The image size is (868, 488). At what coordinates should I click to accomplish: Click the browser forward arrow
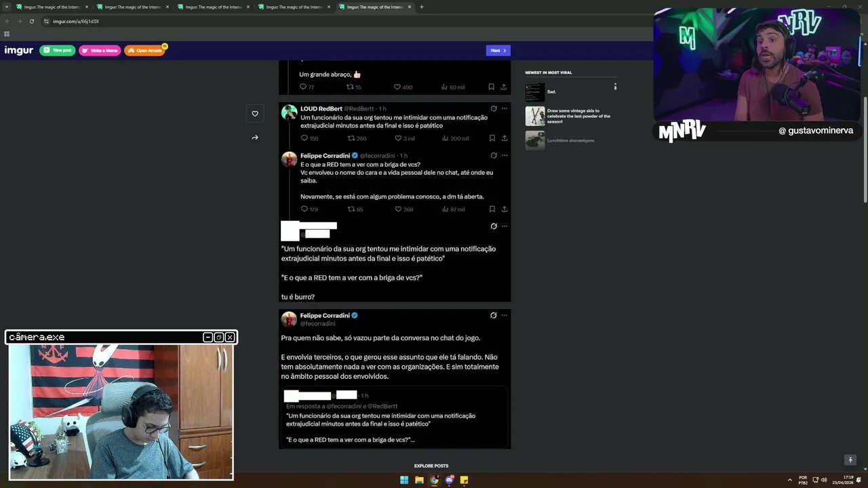click(x=19, y=21)
